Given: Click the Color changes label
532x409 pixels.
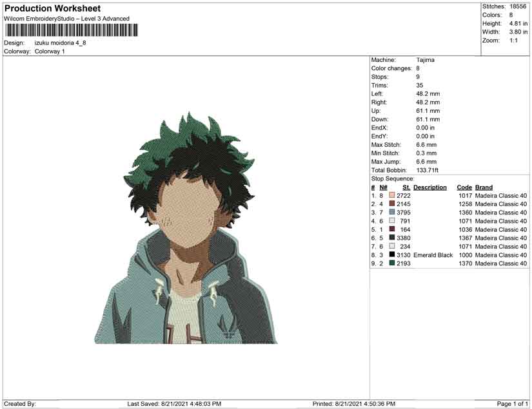Looking at the screenshot, I should coord(391,68).
